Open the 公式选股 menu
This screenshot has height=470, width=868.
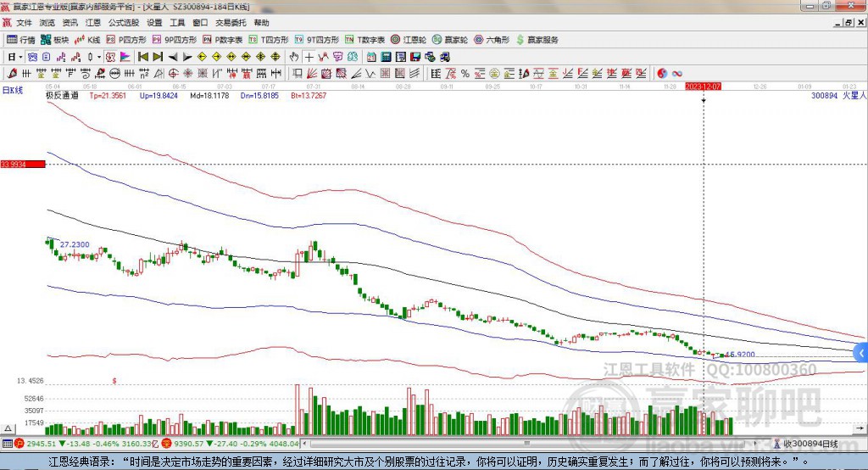point(122,23)
